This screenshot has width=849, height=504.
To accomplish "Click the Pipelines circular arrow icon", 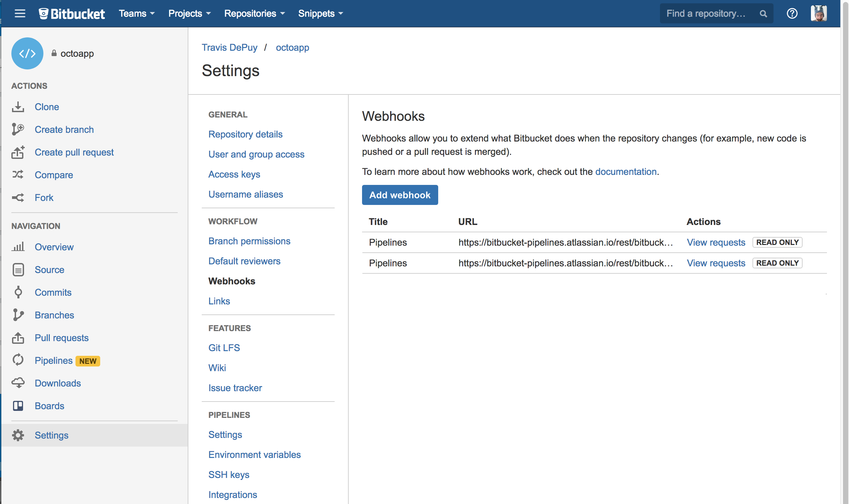I will click(18, 360).
